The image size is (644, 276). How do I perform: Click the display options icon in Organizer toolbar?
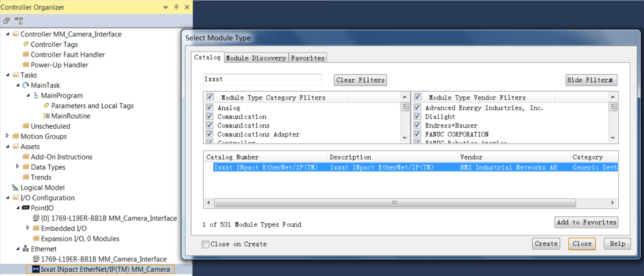tap(19, 21)
